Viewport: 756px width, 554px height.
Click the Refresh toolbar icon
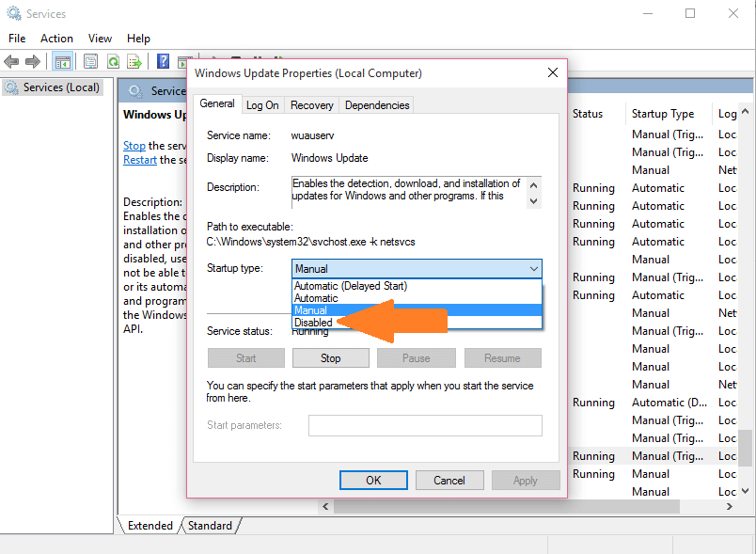coord(113,62)
